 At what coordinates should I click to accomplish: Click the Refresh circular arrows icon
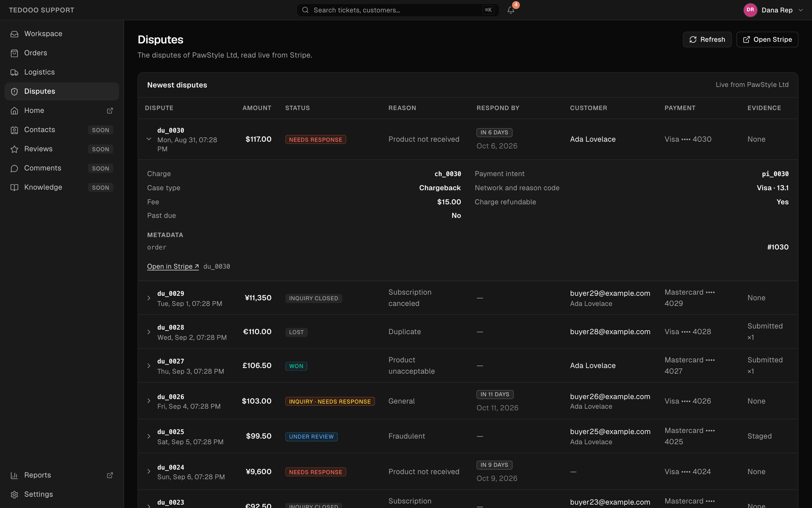693,40
